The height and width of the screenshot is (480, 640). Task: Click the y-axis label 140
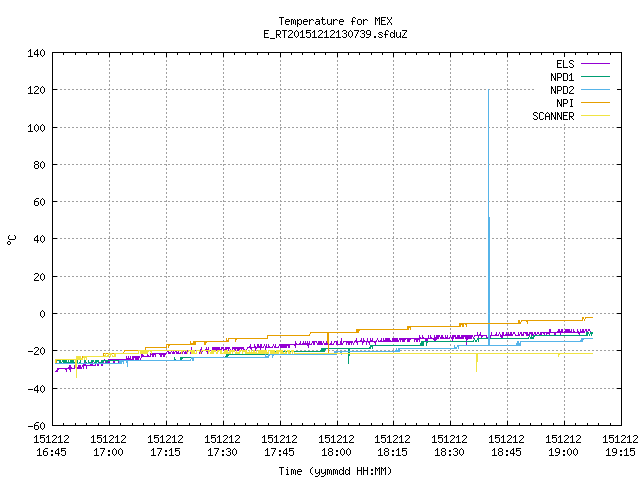tap(36, 53)
